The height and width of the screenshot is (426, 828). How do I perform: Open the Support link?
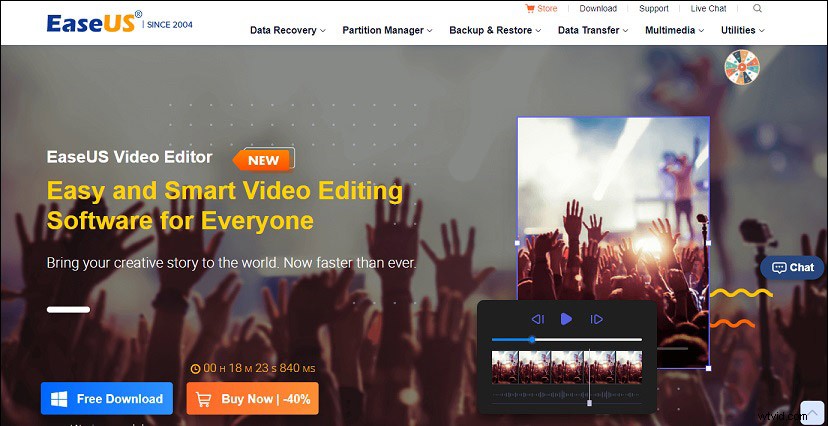654,8
